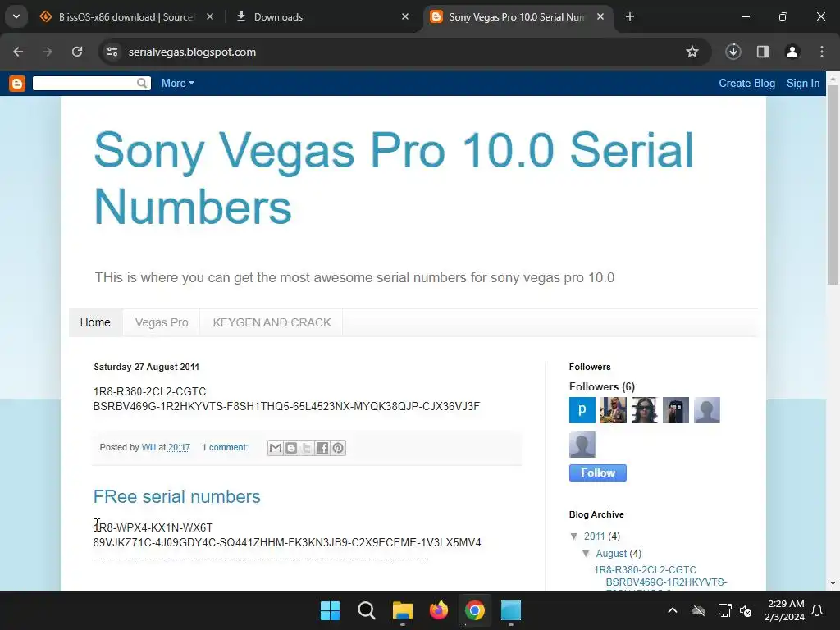Open the 1 comment link

click(x=225, y=448)
